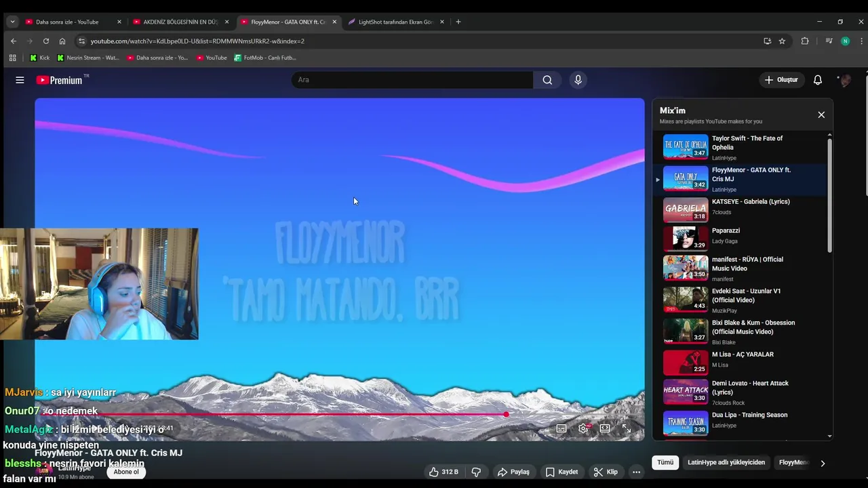Enter fullscreen mode in the player

pos(627,428)
